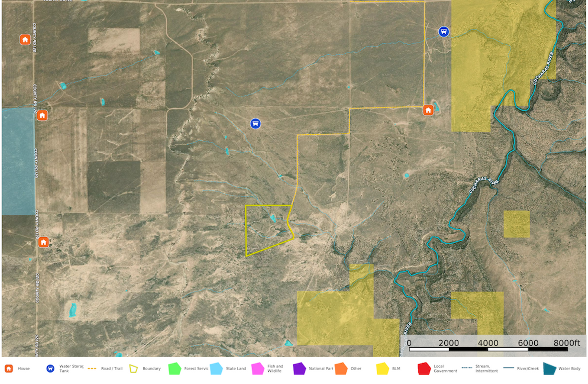
Task: Click the House marker beside County Rd 120
Action: (42, 116)
